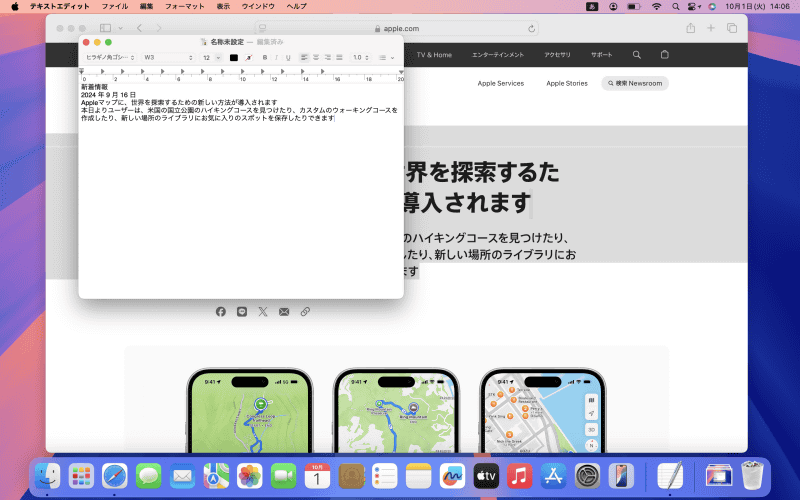This screenshot has width=800, height=500.
Task: Open Music from the Dock
Action: (x=519, y=476)
